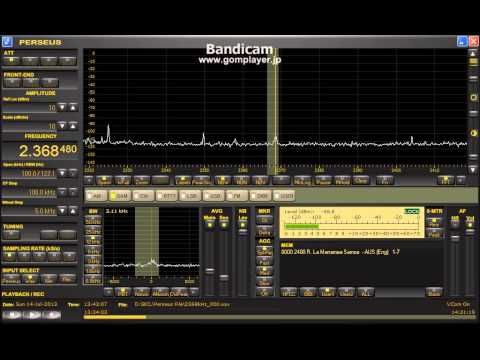
Task: Enable the MKR Delta marker
Action: pyautogui.click(x=264, y=232)
